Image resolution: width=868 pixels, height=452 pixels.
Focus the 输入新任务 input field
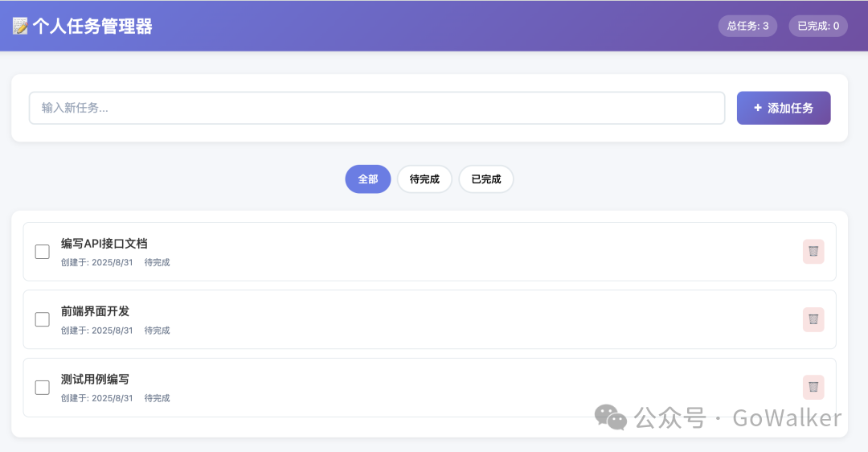(x=377, y=108)
